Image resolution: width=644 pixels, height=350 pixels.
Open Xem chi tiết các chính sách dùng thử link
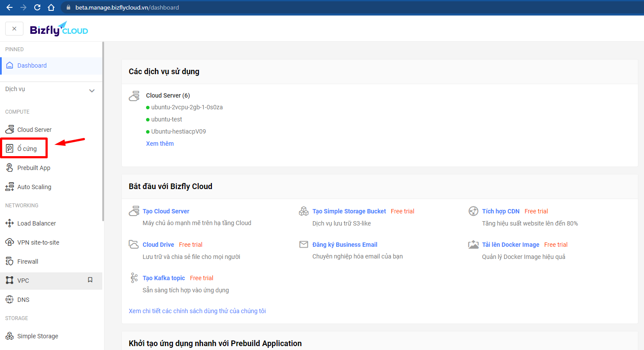tap(197, 311)
